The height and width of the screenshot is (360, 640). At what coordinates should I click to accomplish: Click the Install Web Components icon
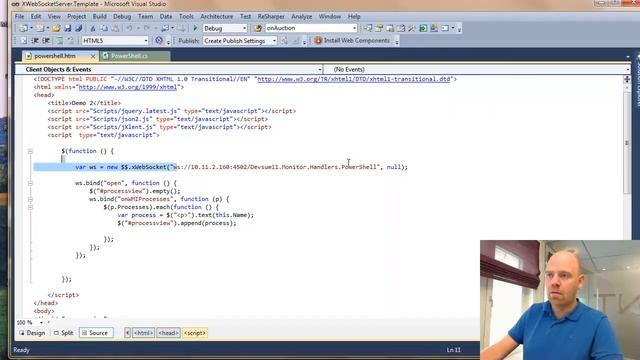318,40
